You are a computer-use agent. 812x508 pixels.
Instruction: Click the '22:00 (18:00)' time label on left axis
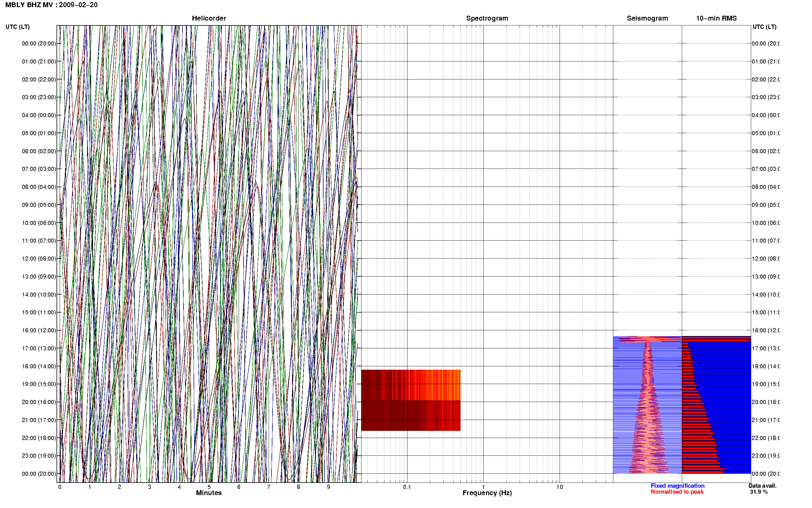39,438
